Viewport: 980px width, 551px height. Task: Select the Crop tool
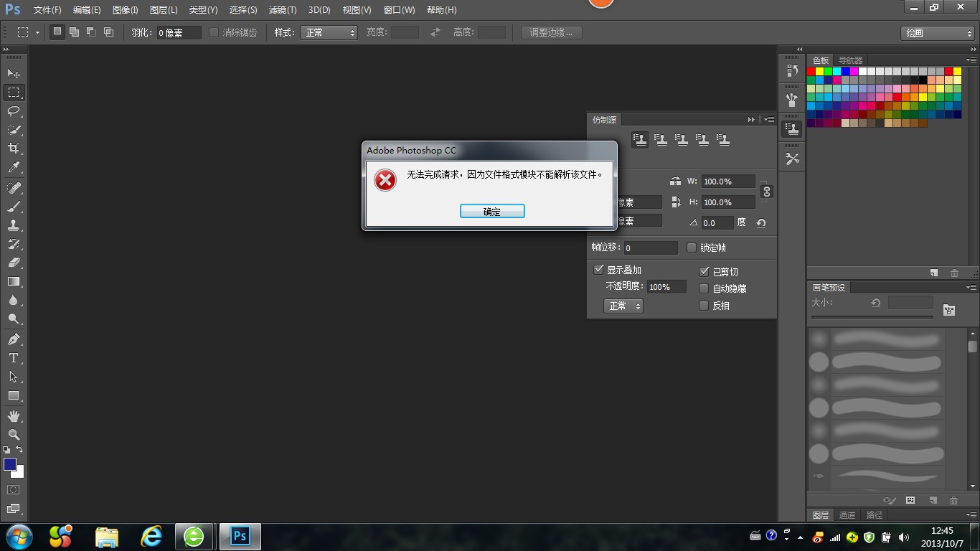[x=14, y=149]
